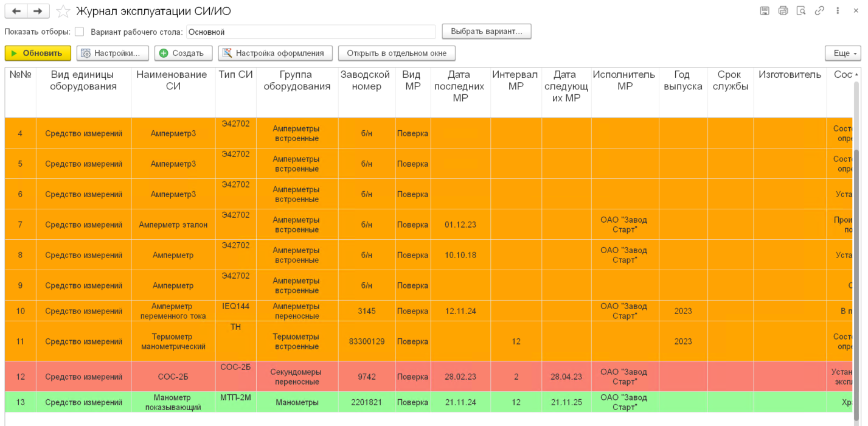Viewport: 868px width, 426px height.
Task: Click 'Открыть в отдельном окне' button
Action: [397, 54]
